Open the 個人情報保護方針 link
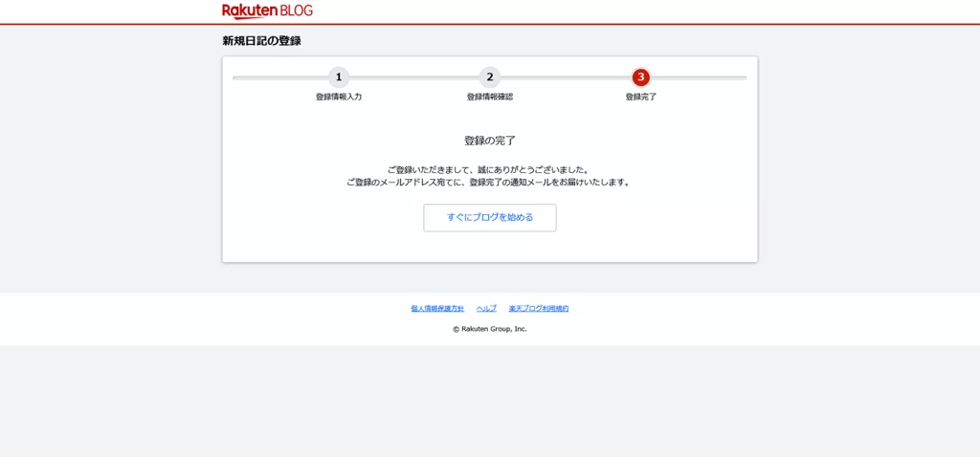The image size is (980, 457). tap(437, 309)
